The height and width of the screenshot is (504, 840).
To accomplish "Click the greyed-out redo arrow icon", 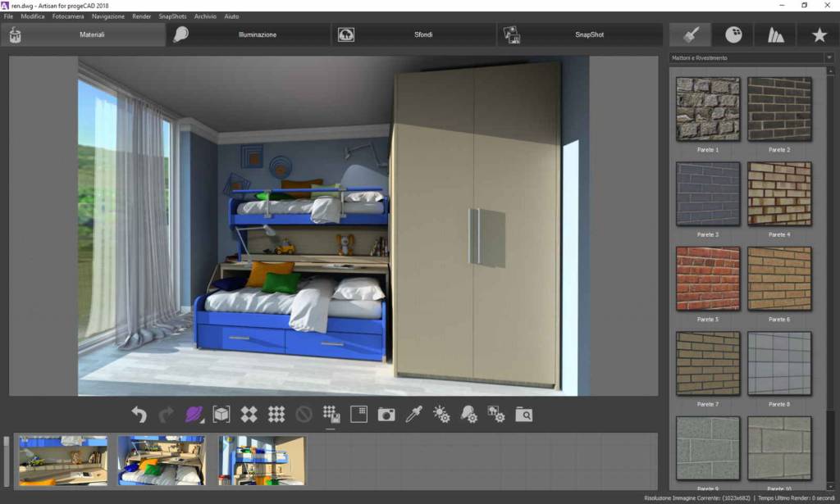I will click(x=167, y=415).
